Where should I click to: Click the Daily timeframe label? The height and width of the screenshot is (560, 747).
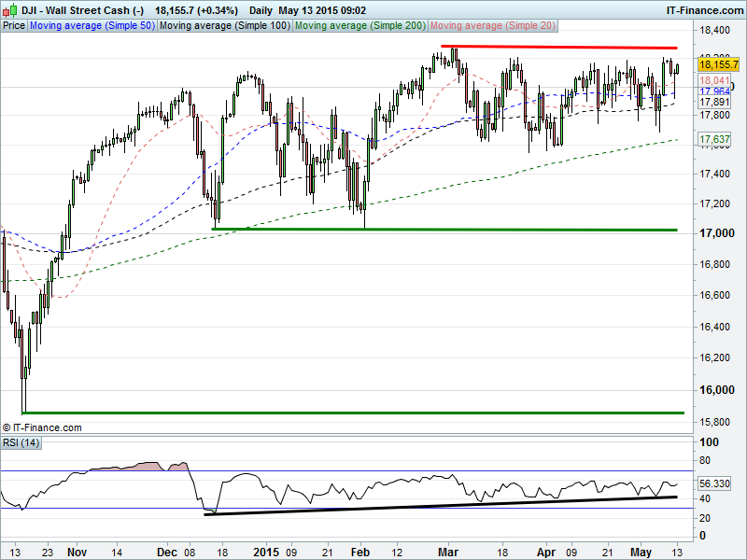262,9
